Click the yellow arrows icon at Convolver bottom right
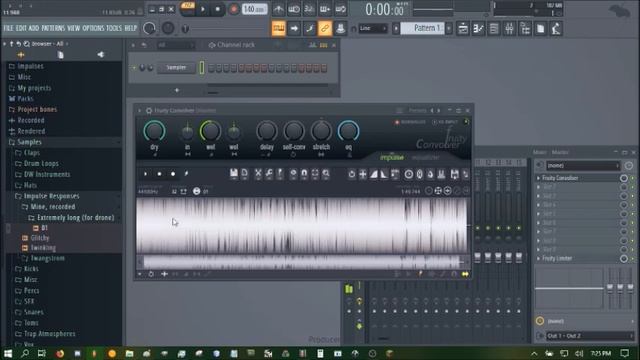 click(465, 274)
